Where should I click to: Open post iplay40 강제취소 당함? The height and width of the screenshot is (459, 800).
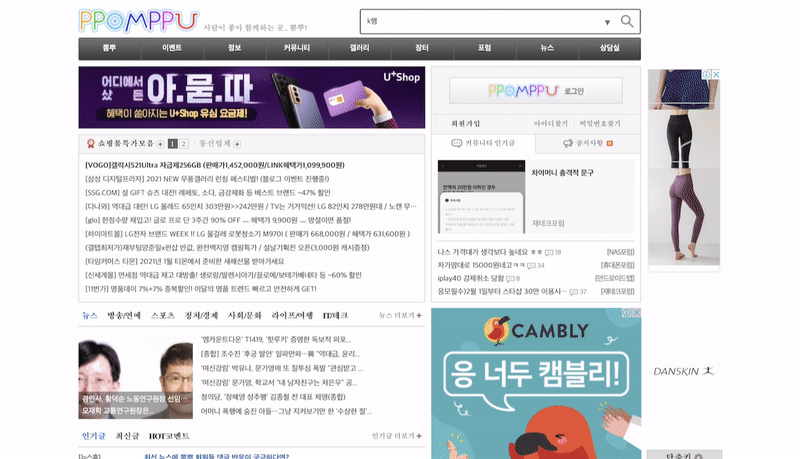[470, 278]
